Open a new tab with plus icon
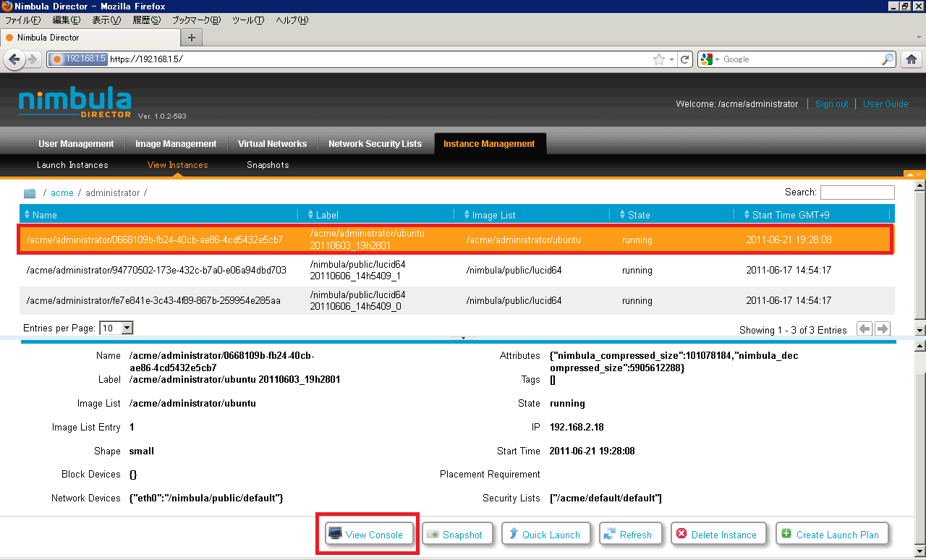 click(x=192, y=38)
